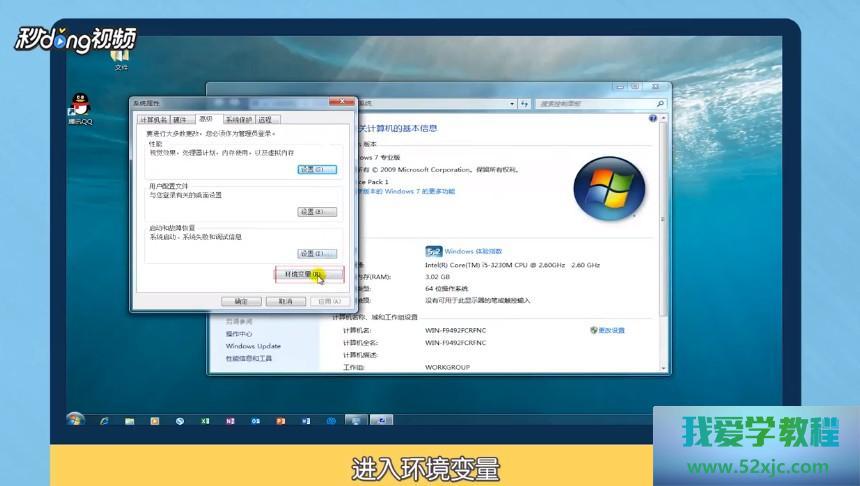The image size is (860, 486).
Task: Click 设置 button in the 性能 section
Action: click(x=316, y=169)
